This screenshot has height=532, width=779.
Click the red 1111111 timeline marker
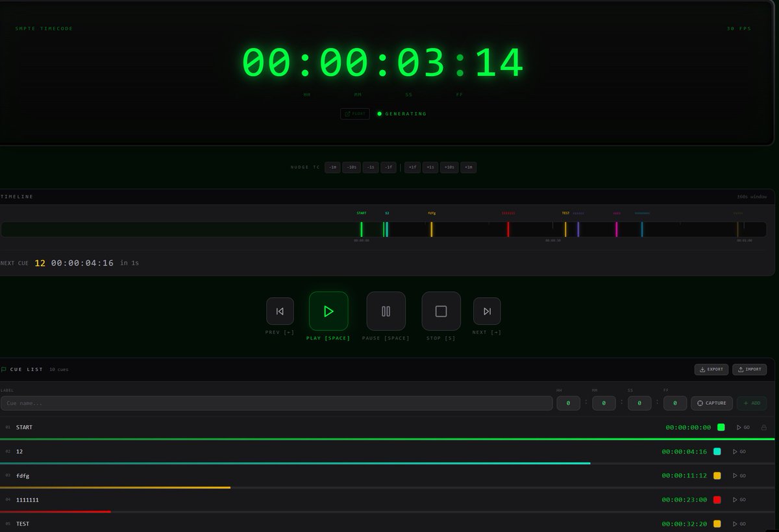pos(508,229)
